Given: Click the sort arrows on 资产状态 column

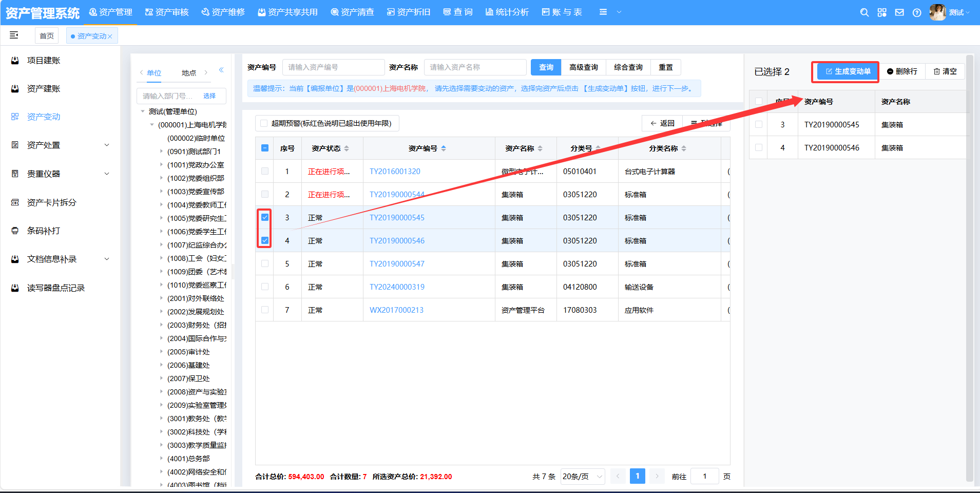Looking at the screenshot, I should click(x=347, y=148).
